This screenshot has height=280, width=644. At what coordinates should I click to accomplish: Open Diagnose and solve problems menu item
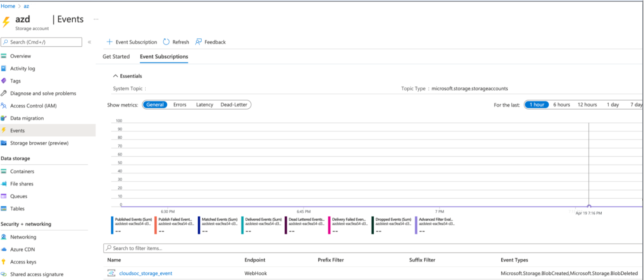coord(43,93)
